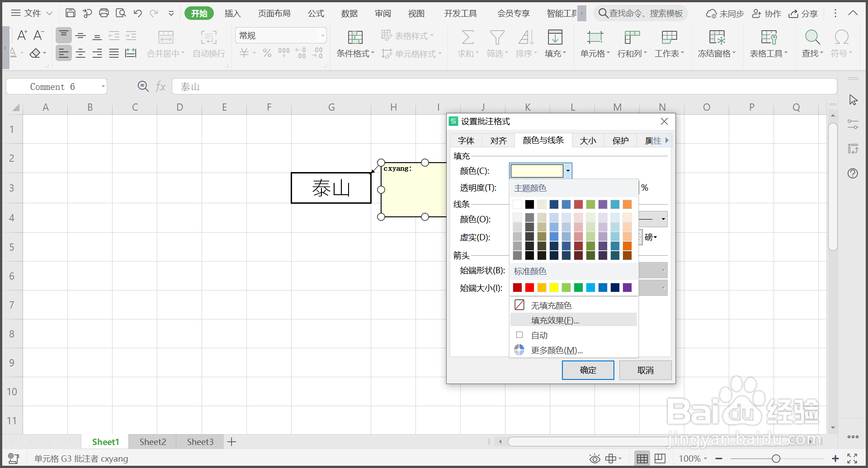Switch to normal grid view in the status bar
Screen dimensions: 868x468
coord(642,459)
